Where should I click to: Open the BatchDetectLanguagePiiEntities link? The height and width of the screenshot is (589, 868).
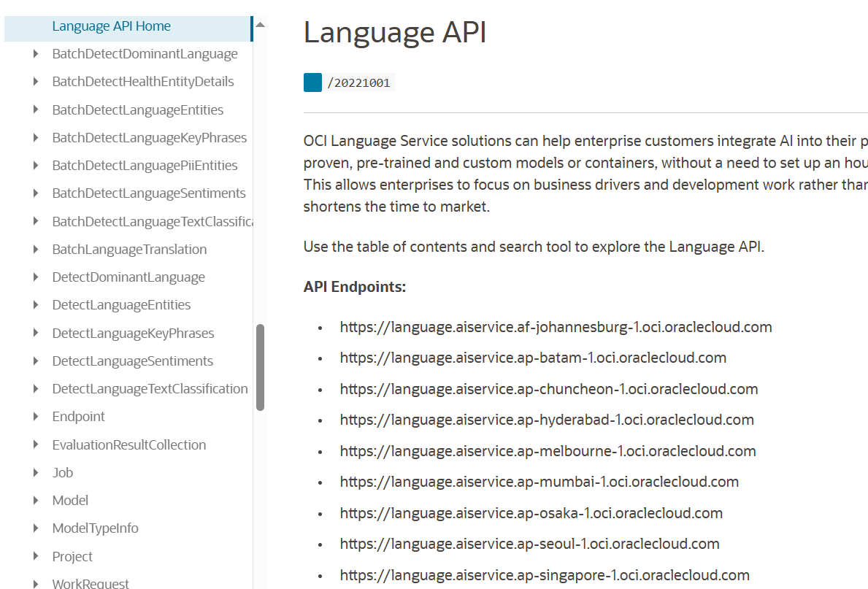click(145, 166)
